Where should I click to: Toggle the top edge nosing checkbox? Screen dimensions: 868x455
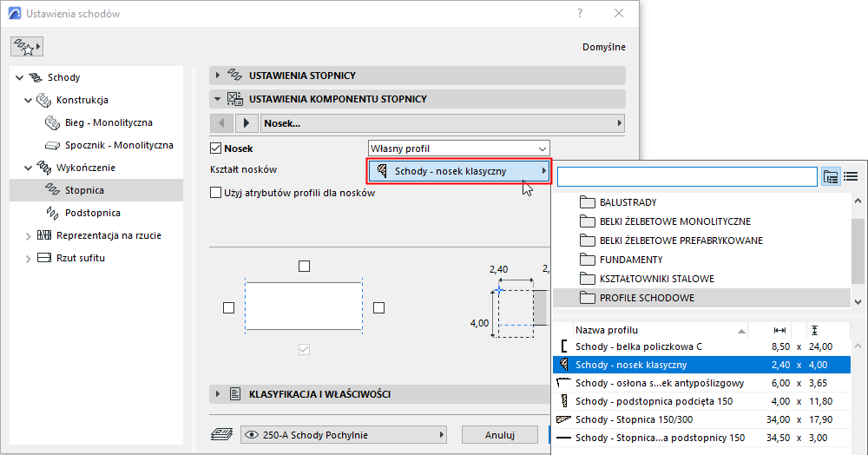(x=304, y=267)
